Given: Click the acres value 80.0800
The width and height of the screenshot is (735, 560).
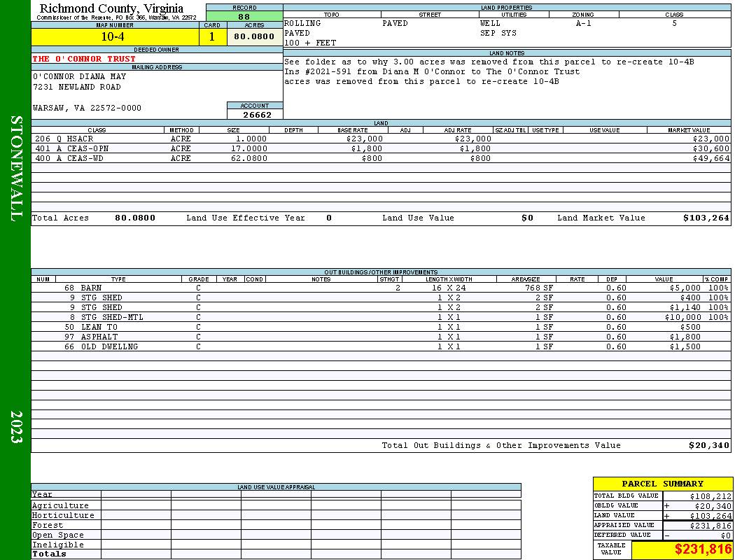Looking at the screenshot, I should point(254,36).
